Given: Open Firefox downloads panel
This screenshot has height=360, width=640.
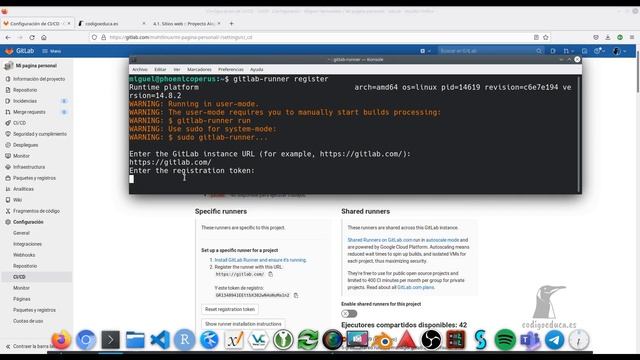Looking at the screenshot, I should tap(608, 37).
